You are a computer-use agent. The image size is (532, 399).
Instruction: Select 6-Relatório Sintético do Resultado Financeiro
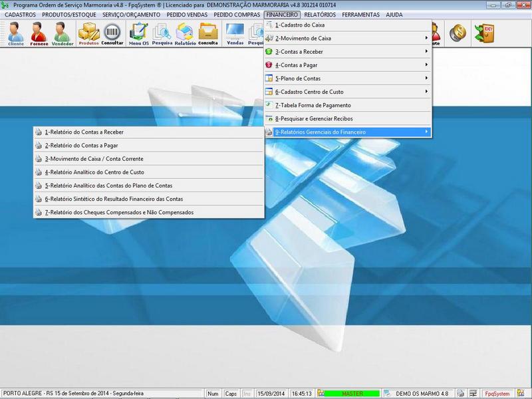(149, 199)
